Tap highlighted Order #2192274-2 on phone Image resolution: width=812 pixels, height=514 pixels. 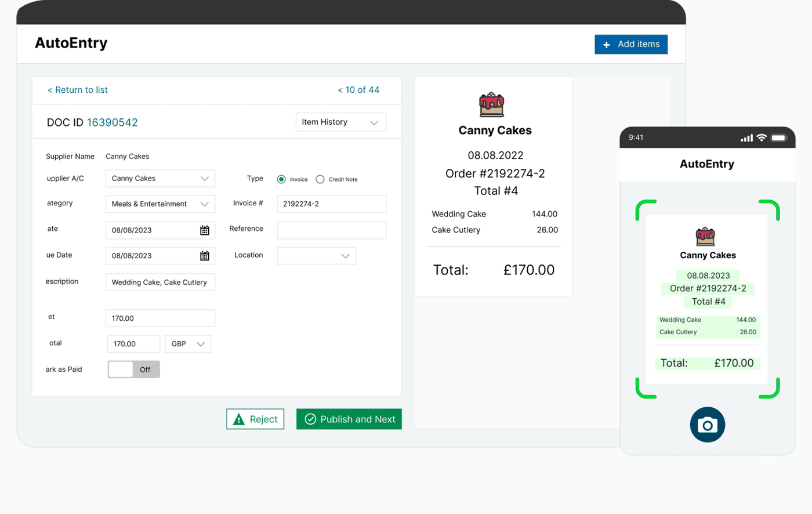coord(708,288)
